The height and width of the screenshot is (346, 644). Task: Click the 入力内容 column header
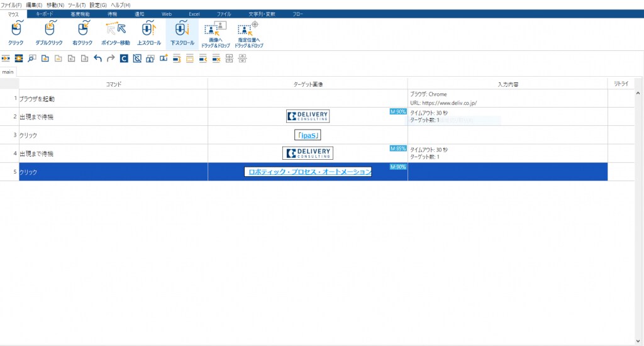point(508,84)
